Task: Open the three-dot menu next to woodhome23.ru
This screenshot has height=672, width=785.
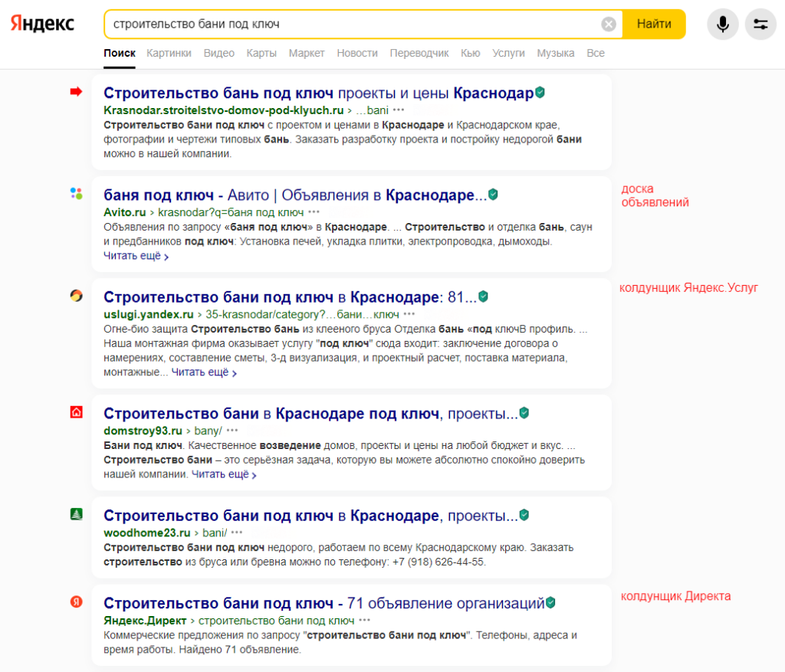Action: click(237, 532)
